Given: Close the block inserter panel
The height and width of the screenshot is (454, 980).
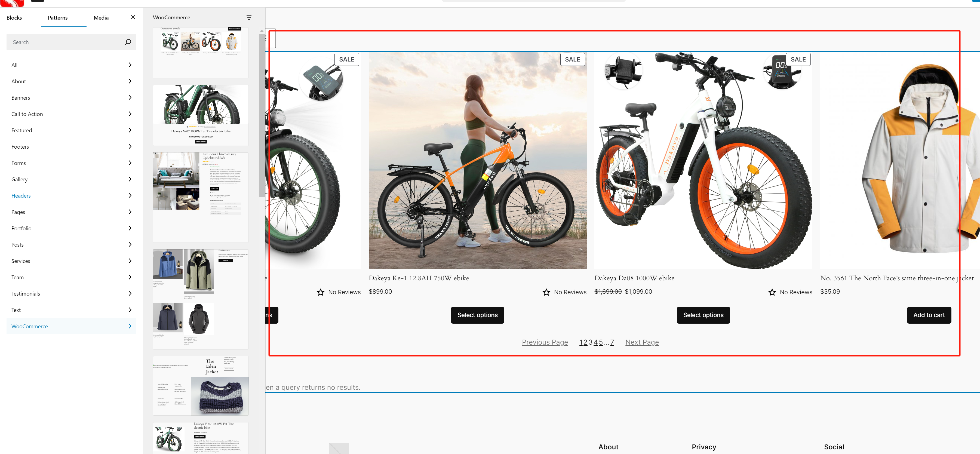Looking at the screenshot, I should click(x=133, y=17).
